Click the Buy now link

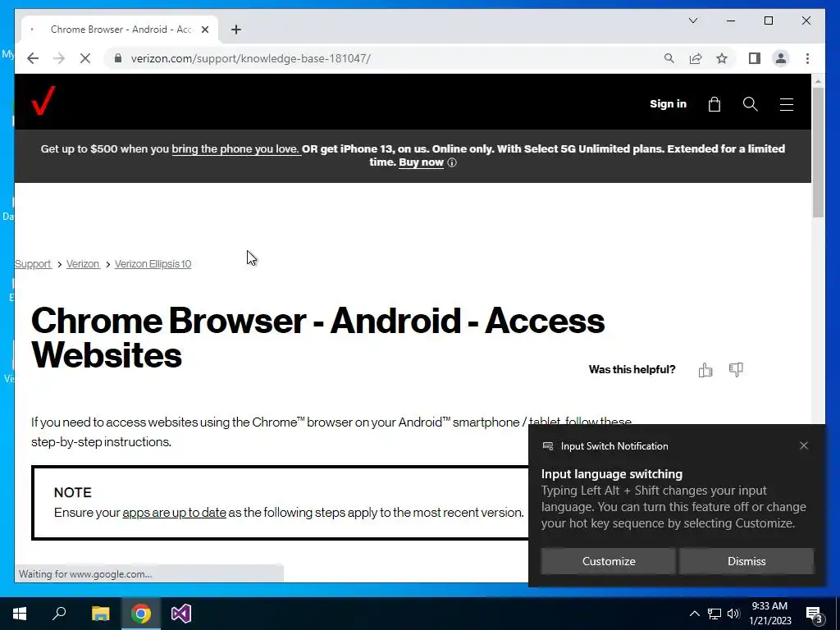[x=421, y=162]
